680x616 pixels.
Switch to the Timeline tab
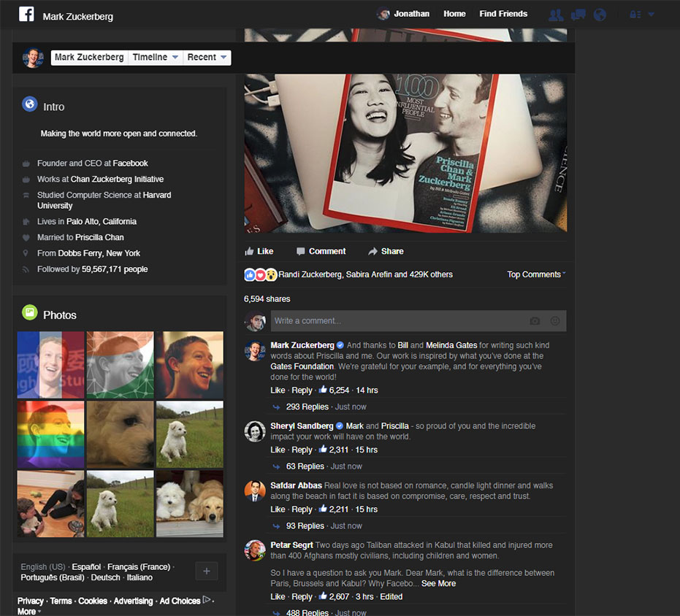(150, 57)
